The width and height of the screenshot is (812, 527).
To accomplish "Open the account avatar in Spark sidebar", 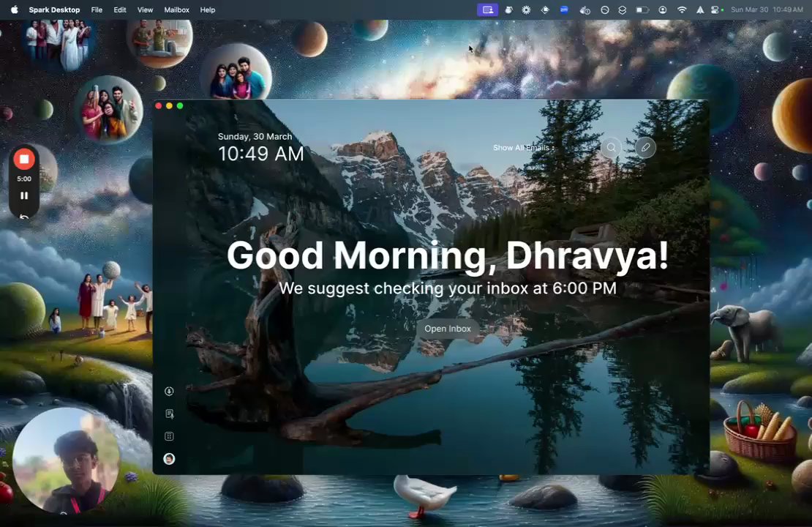I will [x=169, y=459].
